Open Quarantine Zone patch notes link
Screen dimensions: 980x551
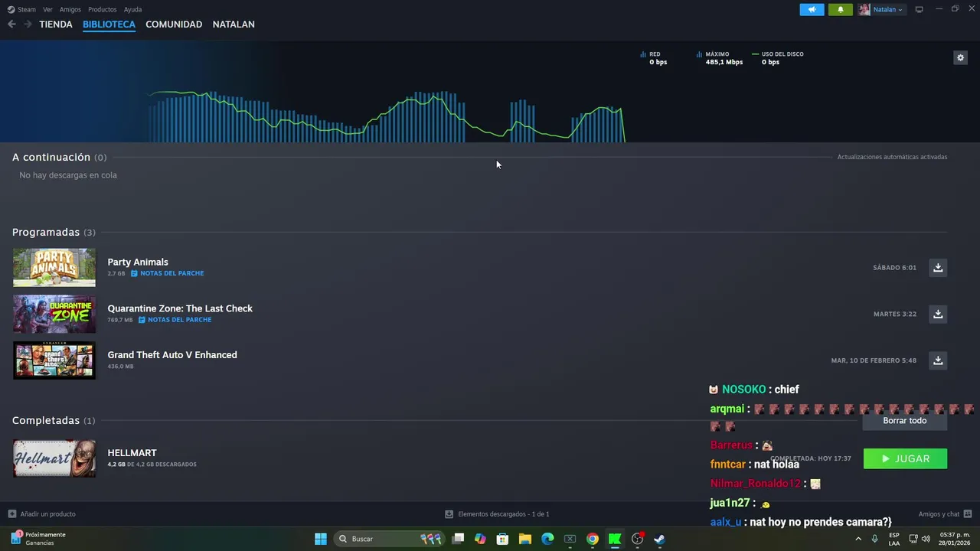coord(175,320)
